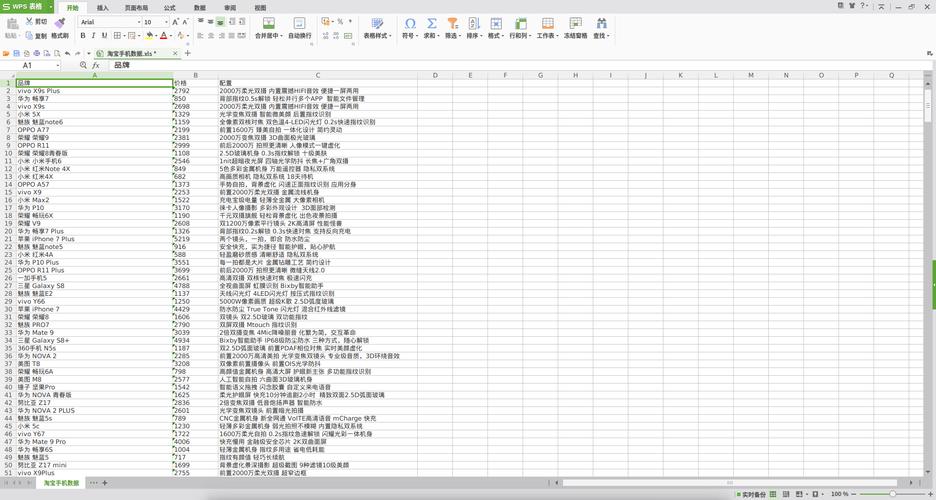Switch to the 插入 ribbon tab
This screenshot has width=936, height=500.
(103, 8)
